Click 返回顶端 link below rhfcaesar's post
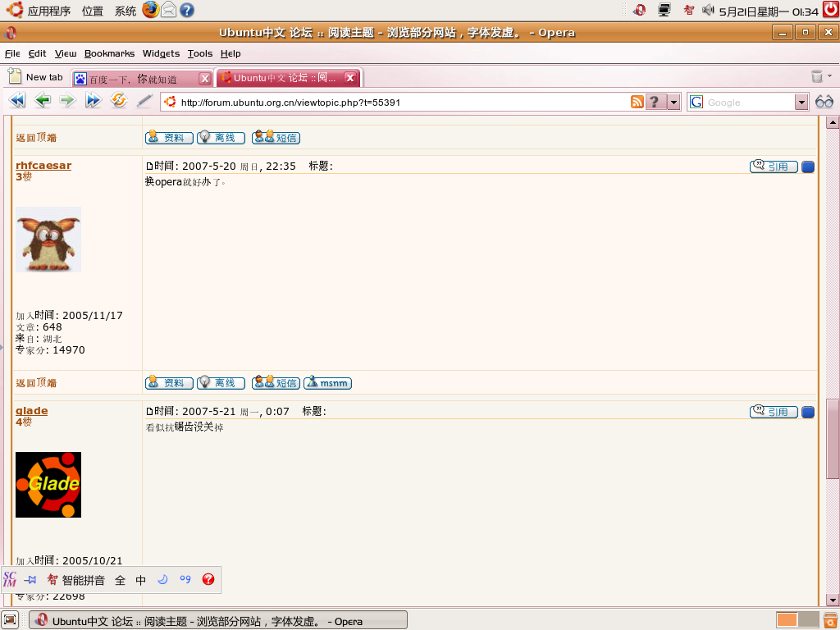This screenshot has width=840, height=630. point(36,383)
